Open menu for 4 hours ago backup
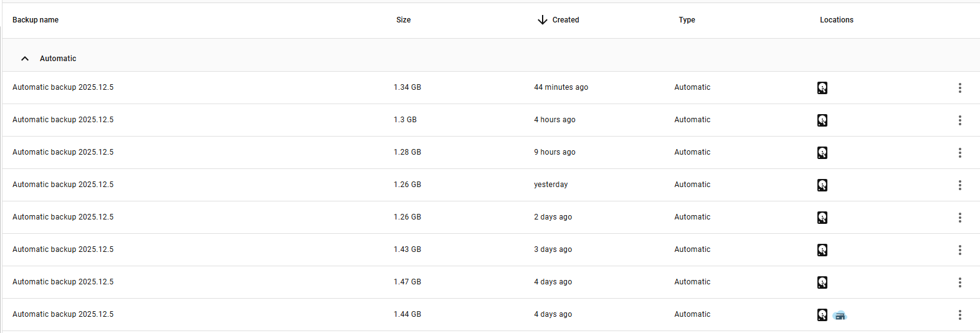The image size is (980, 333). click(959, 120)
